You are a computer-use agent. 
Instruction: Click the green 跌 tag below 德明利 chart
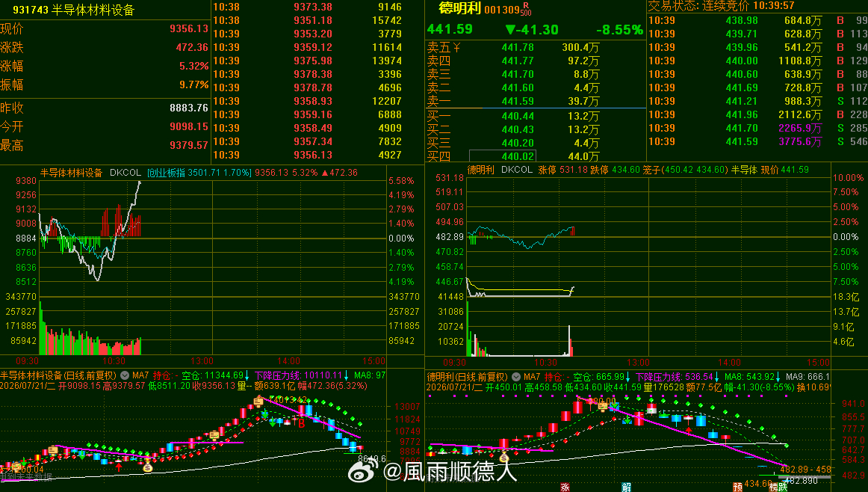point(782,487)
